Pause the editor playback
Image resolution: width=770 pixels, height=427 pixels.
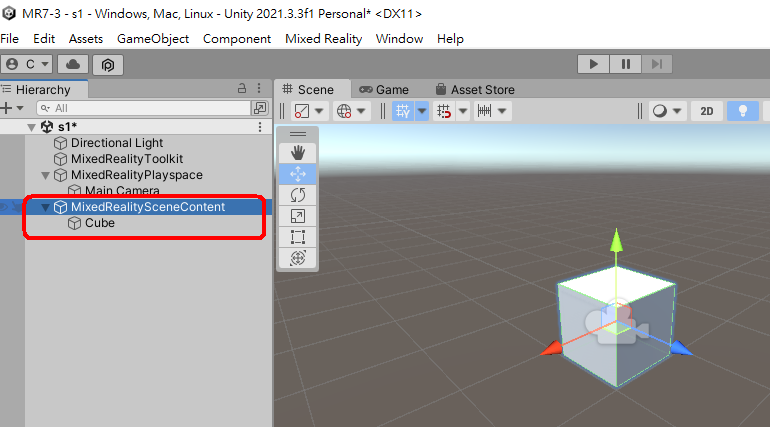(625, 64)
